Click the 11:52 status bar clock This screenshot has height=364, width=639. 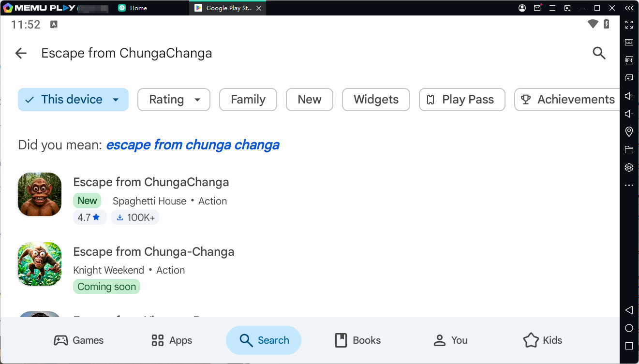coord(26,25)
